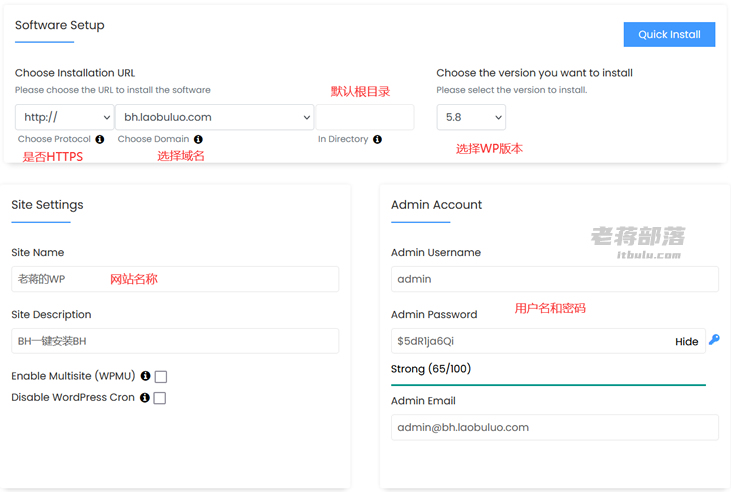This screenshot has height=492, width=731.
Task: Click the Admin Email field
Action: (555, 427)
